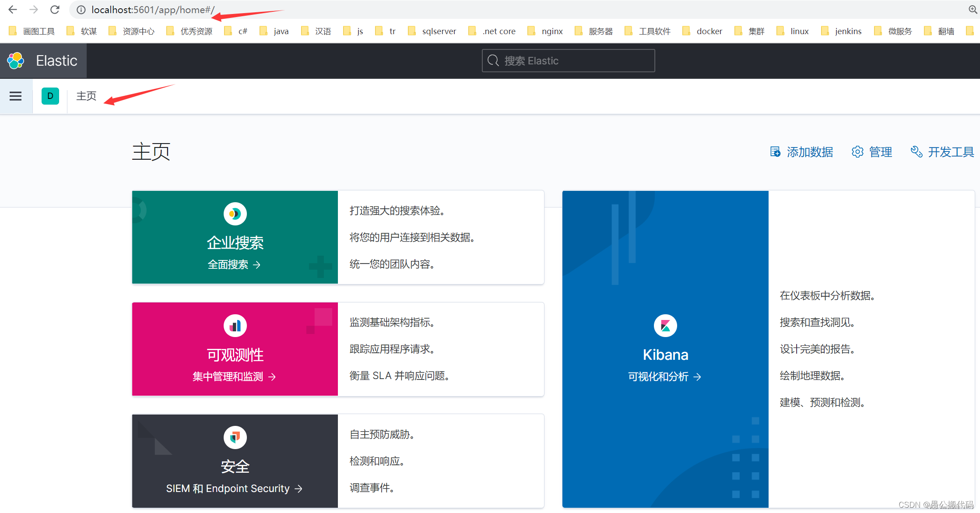Click the 搜索 Elastic search field

pyautogui.click(x=568, y=60)
